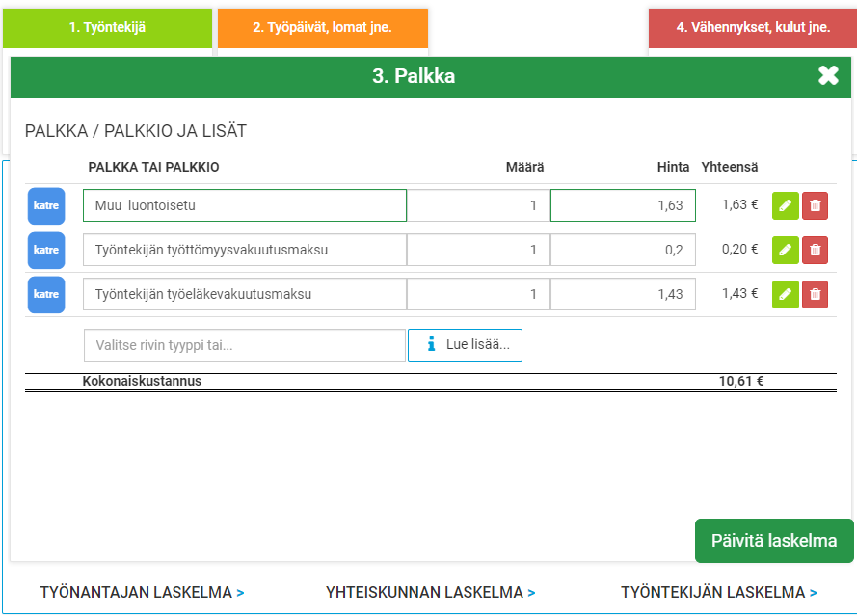This screenshot has width=857, height=616.
Task: Click the Hinta field showing 1,63
Action: click(623, 205)
